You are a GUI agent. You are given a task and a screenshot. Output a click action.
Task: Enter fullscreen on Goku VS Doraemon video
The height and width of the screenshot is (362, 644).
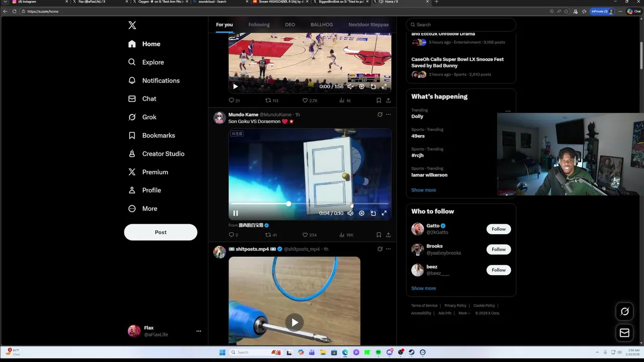384,213
